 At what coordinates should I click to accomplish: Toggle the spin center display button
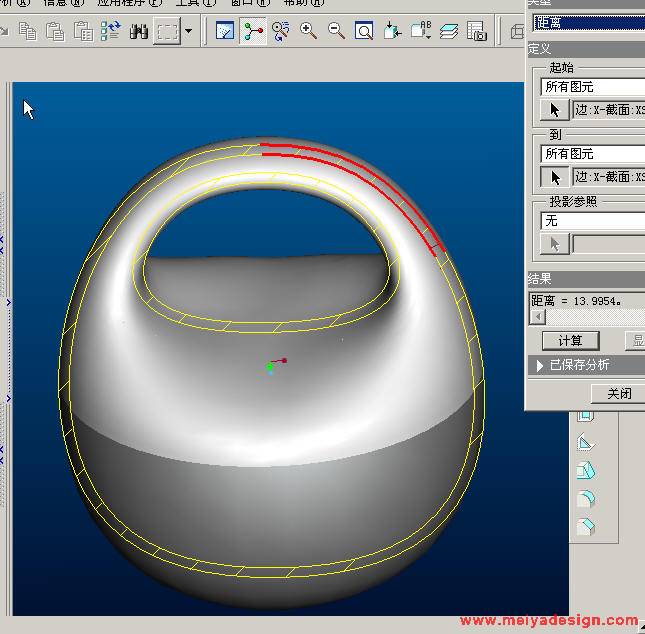[x=254, y=32]
